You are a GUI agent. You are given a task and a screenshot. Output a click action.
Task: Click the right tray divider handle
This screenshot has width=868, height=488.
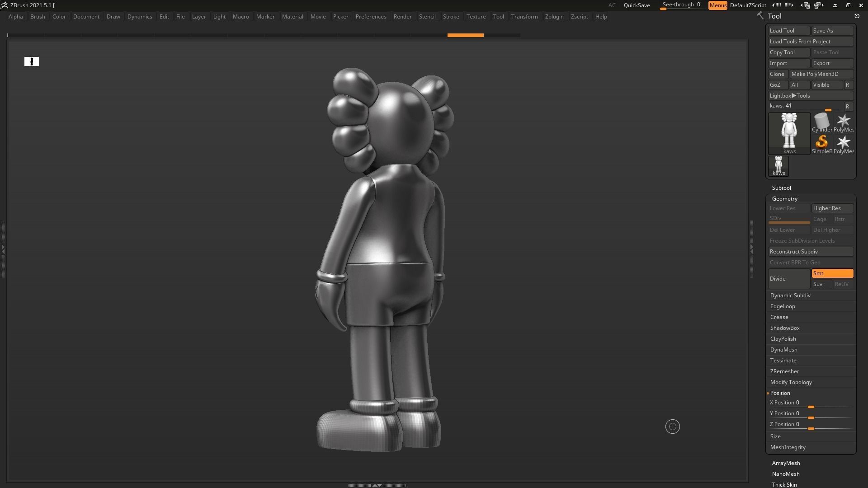[x=752, y=249]
